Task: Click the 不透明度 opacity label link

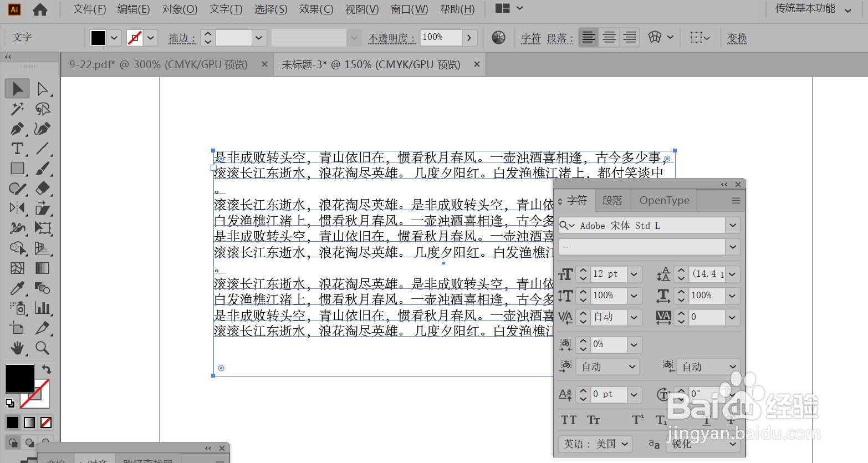Action: point(391,38)
